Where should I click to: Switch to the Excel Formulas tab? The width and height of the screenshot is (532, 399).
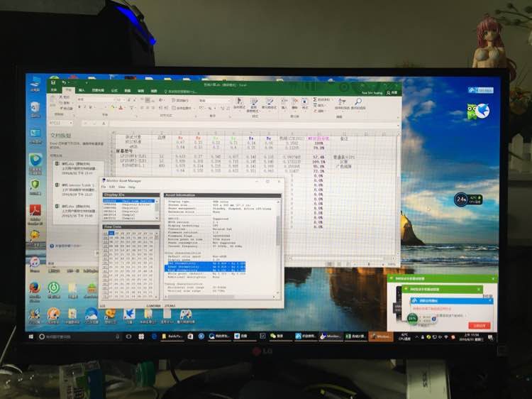tap(114, 91)
